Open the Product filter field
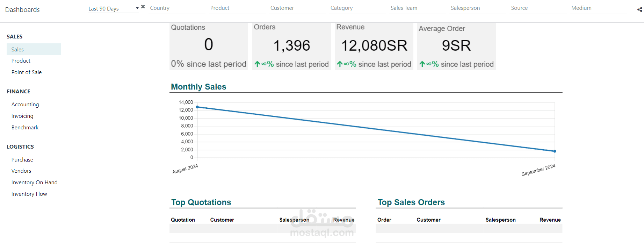 tap(237, 8)
